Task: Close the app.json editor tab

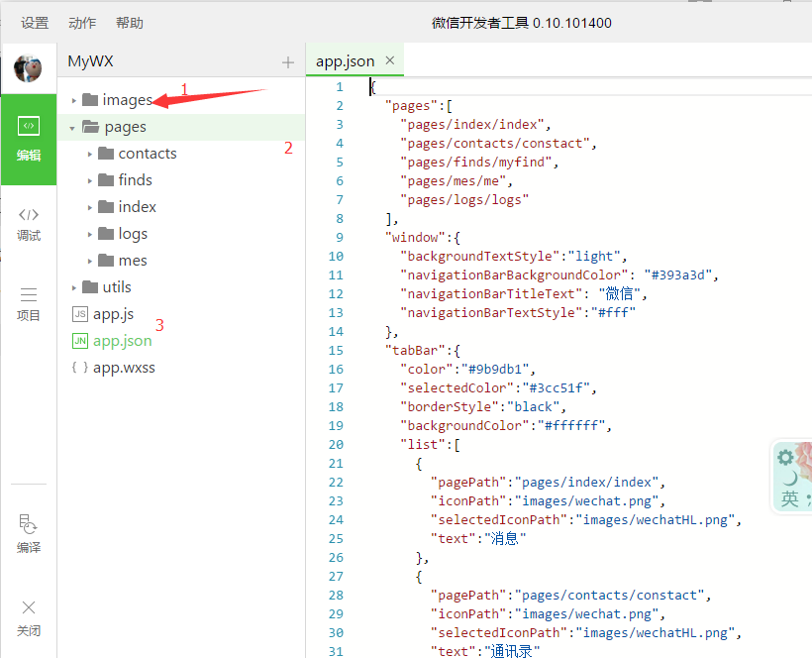Action: point(390,60)
